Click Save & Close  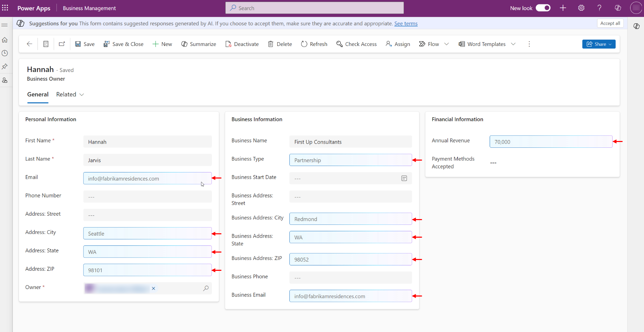tap(123, 44)
